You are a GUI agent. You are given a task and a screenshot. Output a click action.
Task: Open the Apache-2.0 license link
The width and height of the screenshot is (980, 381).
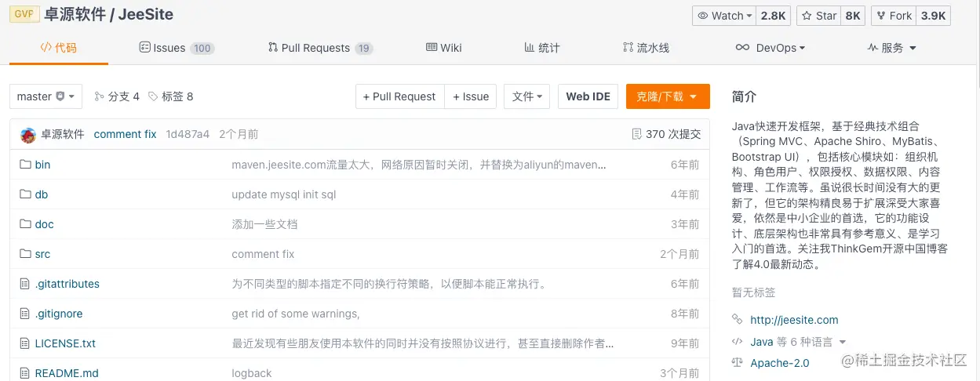780,363
